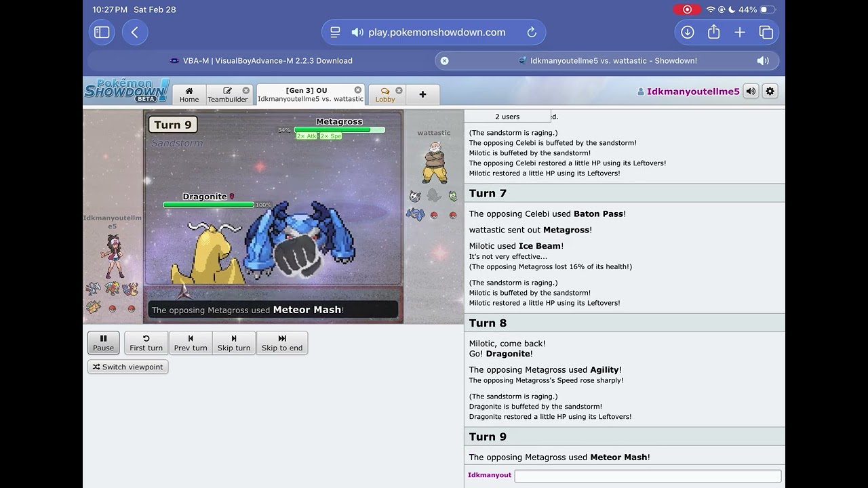The width and height of the screenshot is (868, 488).
Task: Tap the 10:27 PM clock
Action: coord(110,9)
